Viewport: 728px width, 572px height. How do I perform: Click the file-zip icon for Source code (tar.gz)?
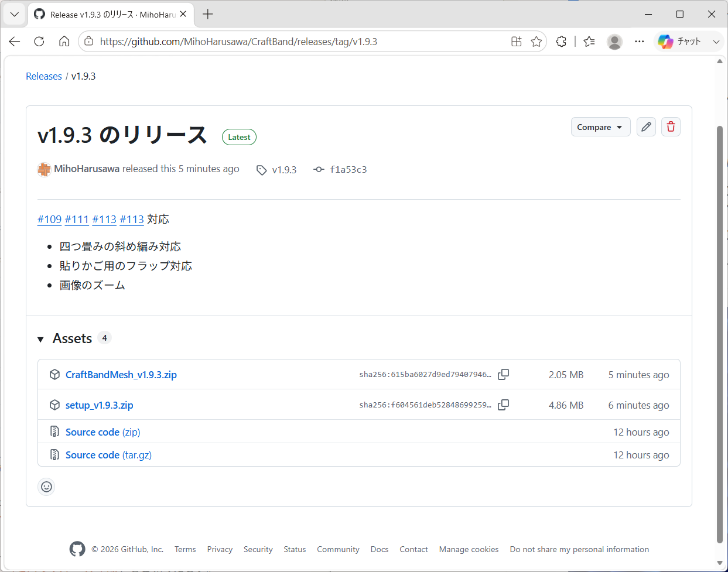(54, 454)
